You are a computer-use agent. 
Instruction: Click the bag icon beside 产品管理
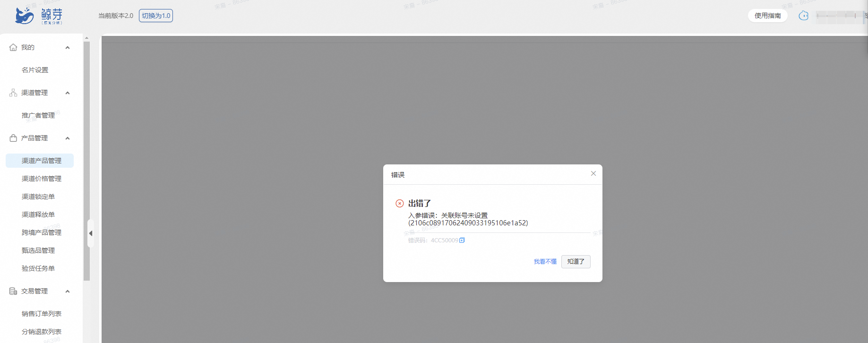13,138
